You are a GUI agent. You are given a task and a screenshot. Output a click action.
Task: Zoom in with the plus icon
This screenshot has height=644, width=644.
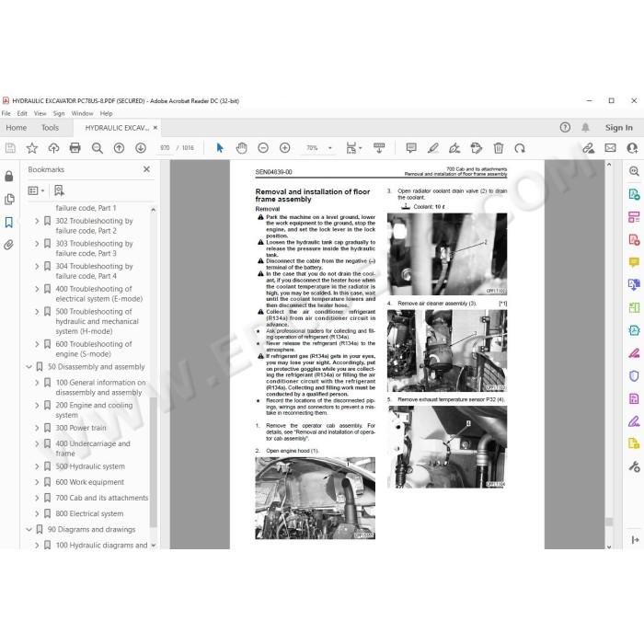coord(284,148)
